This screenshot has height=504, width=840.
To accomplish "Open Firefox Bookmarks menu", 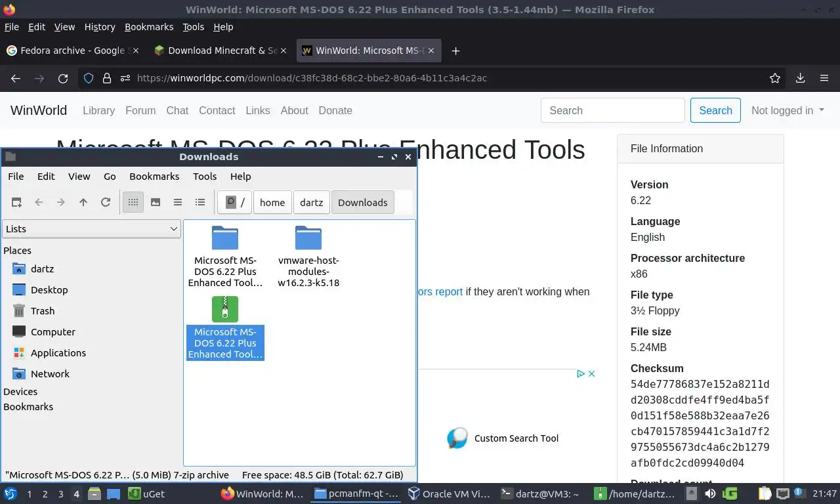I will pyautogui.click(x=149, y=27).
